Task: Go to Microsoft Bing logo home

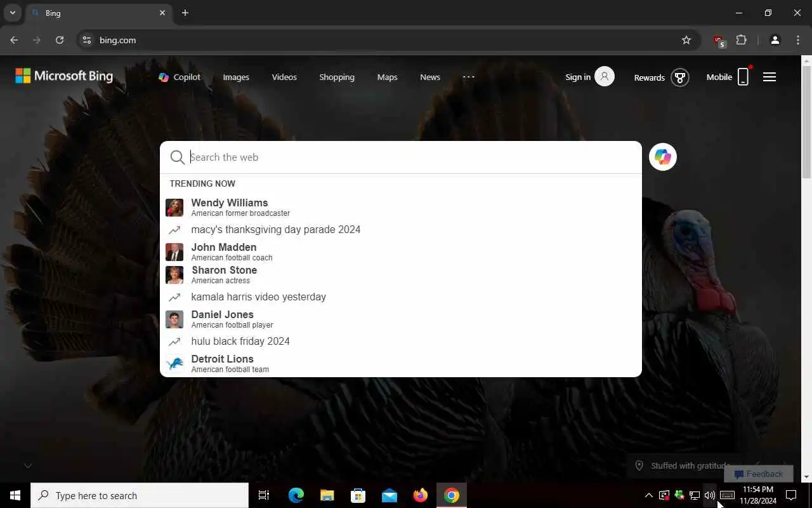Action: pos(64,76)
